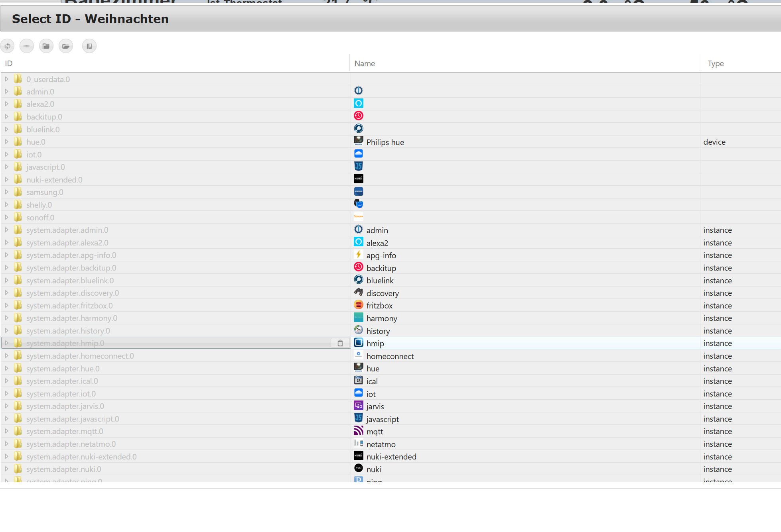Click the fritzbox adapter icon

tap(359, 305)
